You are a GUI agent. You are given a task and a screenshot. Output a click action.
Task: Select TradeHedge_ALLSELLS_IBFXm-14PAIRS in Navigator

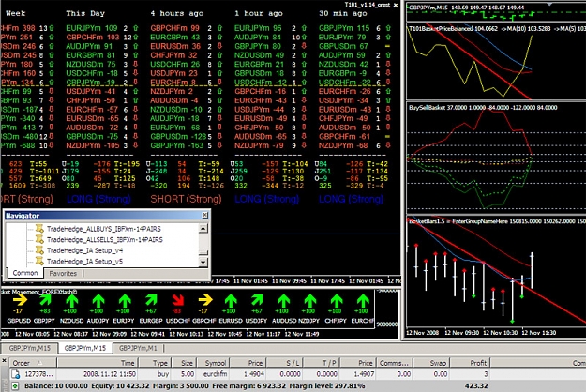(x=105, y=239)
